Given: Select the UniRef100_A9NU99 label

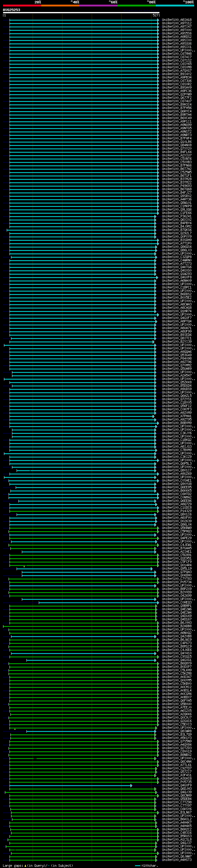Looking at the screenshot, I should [x=177, y=125].
